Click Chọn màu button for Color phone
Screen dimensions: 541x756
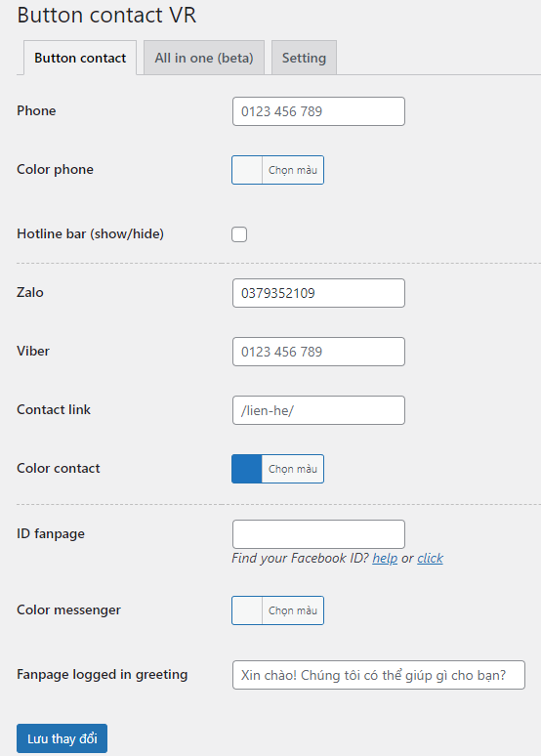point(293,170)
